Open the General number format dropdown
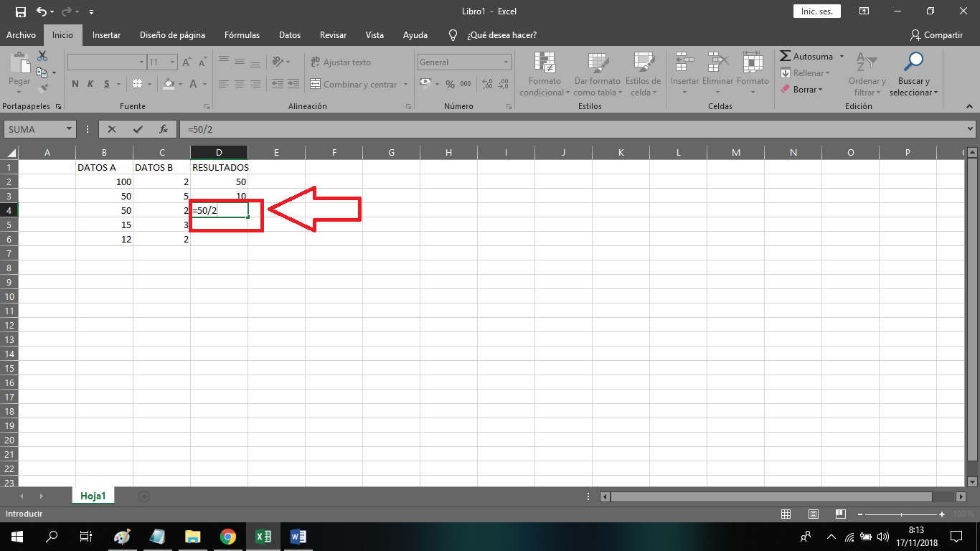The width and height of the screenshot is (980, 551). (x=506, y=62)
